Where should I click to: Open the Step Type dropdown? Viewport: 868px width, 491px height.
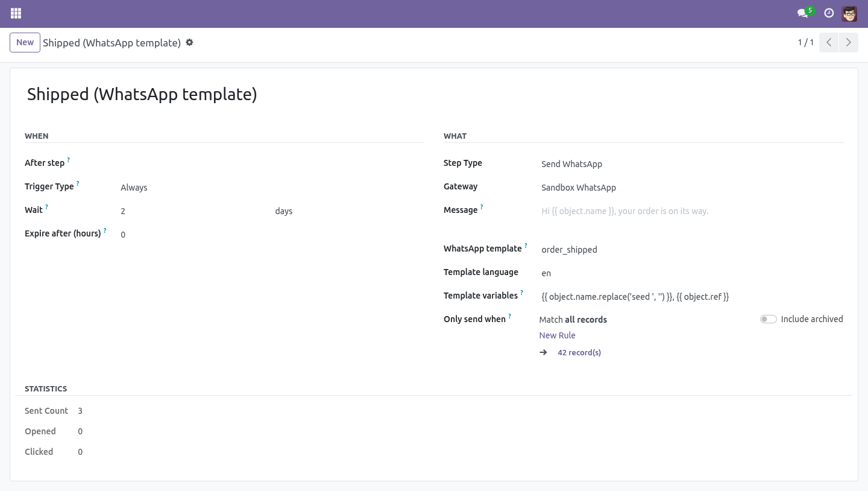pos(692,164)
